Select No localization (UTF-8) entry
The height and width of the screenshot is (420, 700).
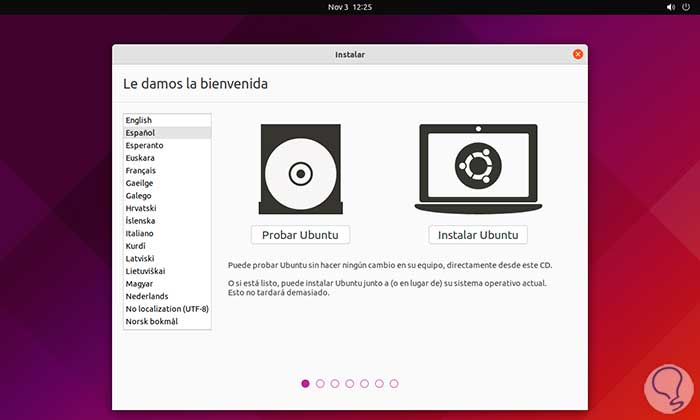(x=167, y=308)
